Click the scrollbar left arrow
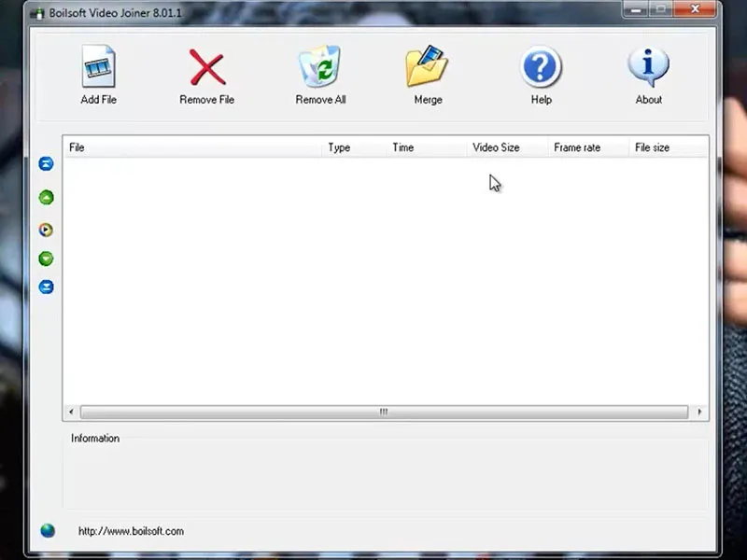Image resolution: width=747 pixels, height=560 pixels. click(72, 412)
